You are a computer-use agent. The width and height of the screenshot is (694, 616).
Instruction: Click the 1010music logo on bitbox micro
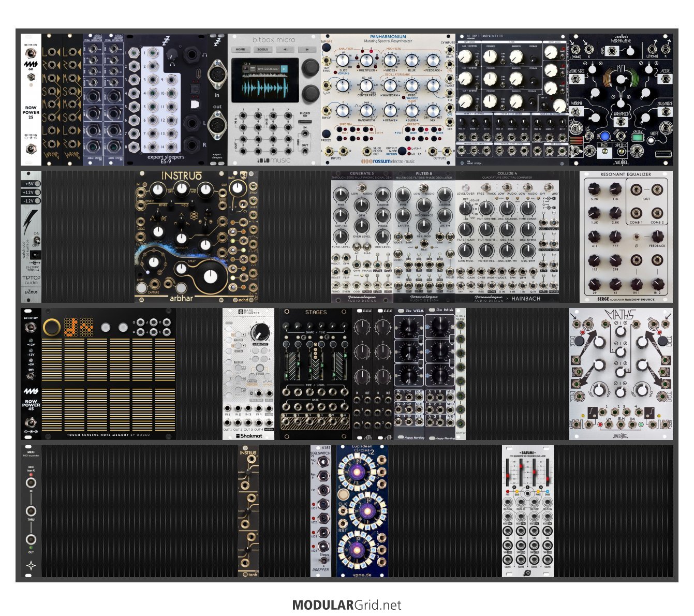273,160
